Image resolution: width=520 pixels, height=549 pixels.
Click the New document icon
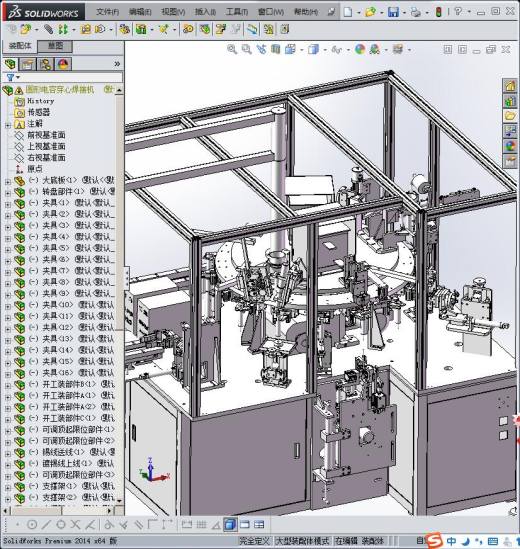tap(348, 12)
